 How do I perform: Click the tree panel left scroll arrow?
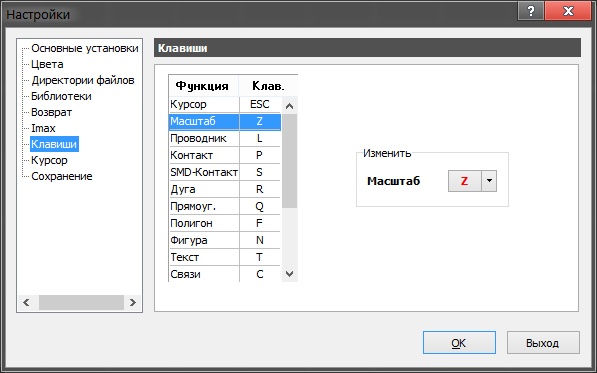pos(26,303)
